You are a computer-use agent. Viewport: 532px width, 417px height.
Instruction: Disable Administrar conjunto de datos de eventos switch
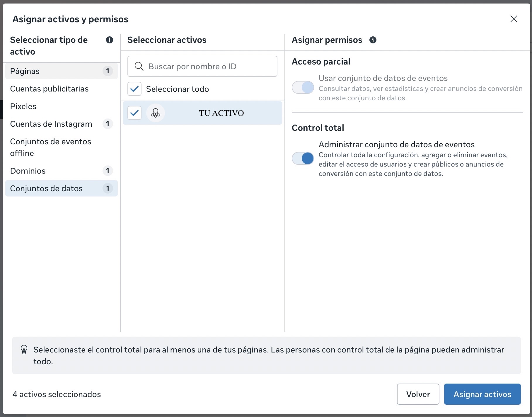(303, 158)
